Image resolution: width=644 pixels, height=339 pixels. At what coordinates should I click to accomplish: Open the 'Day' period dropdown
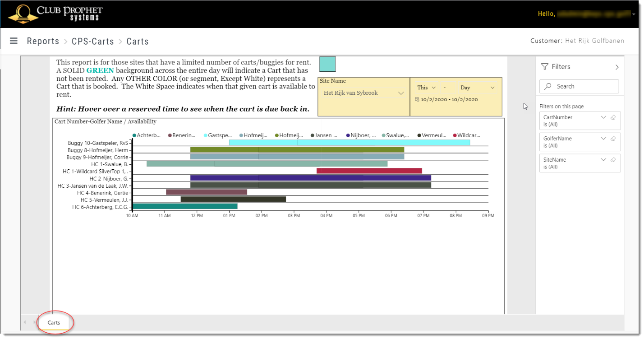coord(477,88)
